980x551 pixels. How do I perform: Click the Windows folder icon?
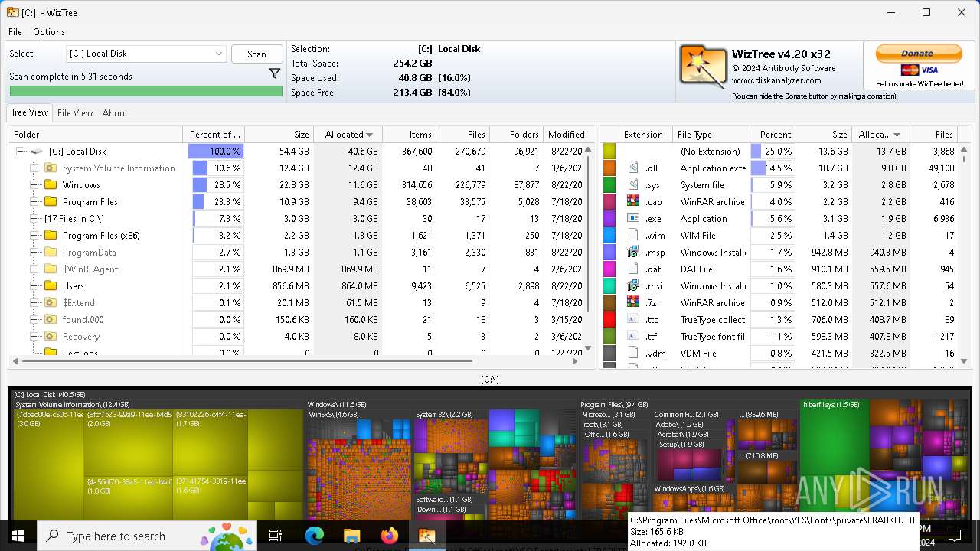pos(51,184)
